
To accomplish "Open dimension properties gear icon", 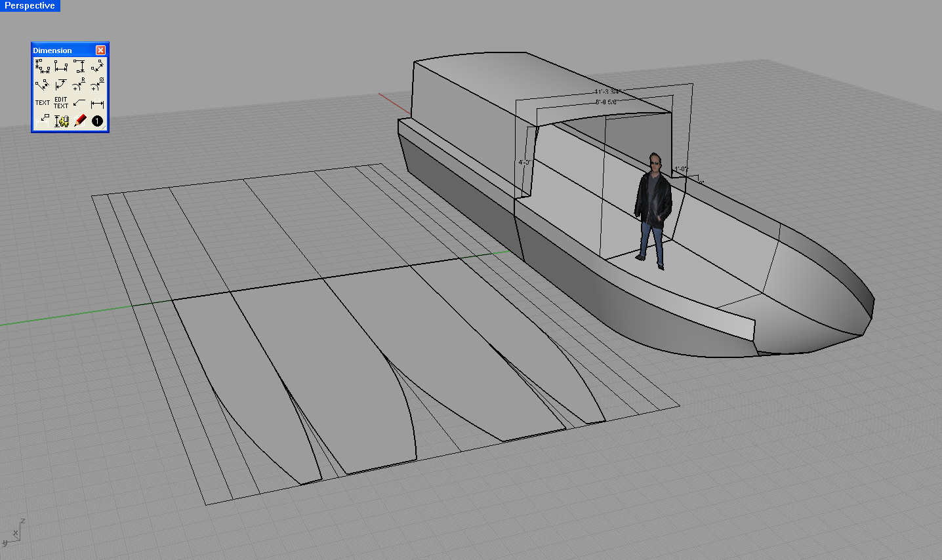I will (x=61, y=121).
